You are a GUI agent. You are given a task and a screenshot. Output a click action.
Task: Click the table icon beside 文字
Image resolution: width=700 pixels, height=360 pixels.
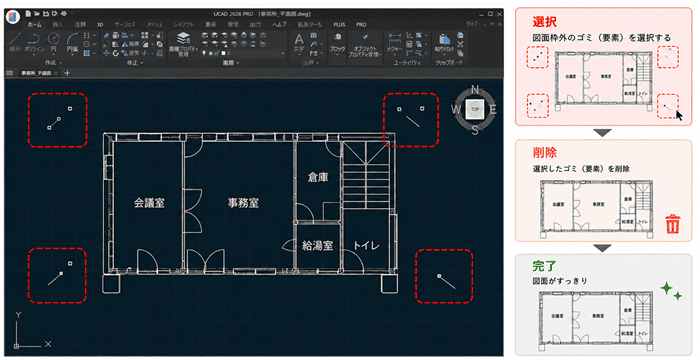click(x=314, y=35)
